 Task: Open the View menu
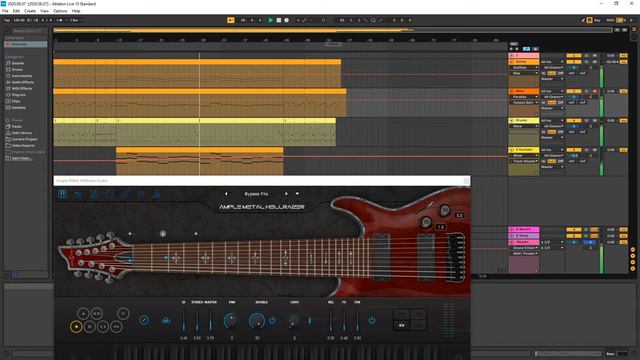point(44,11)
